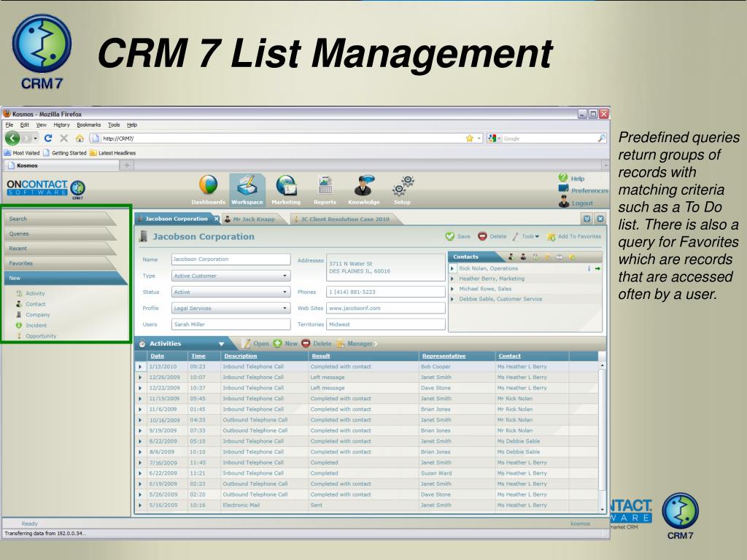Click Open activity toolbar button
The height and width of the screenshot is (560, 747).
click(x=255, y=343)
